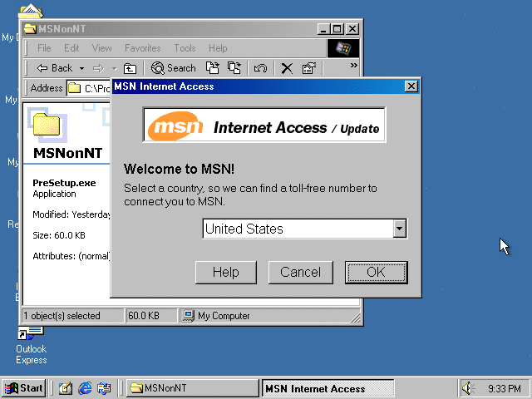
Task: Maximize the MSNonNT window
Action: (x=337, y=29)
